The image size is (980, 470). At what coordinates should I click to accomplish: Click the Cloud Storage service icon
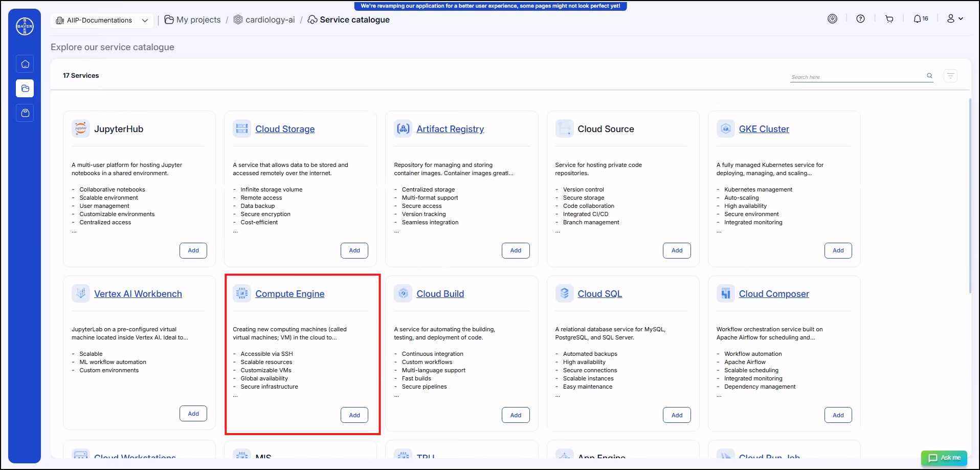click(x=242, y=129)
